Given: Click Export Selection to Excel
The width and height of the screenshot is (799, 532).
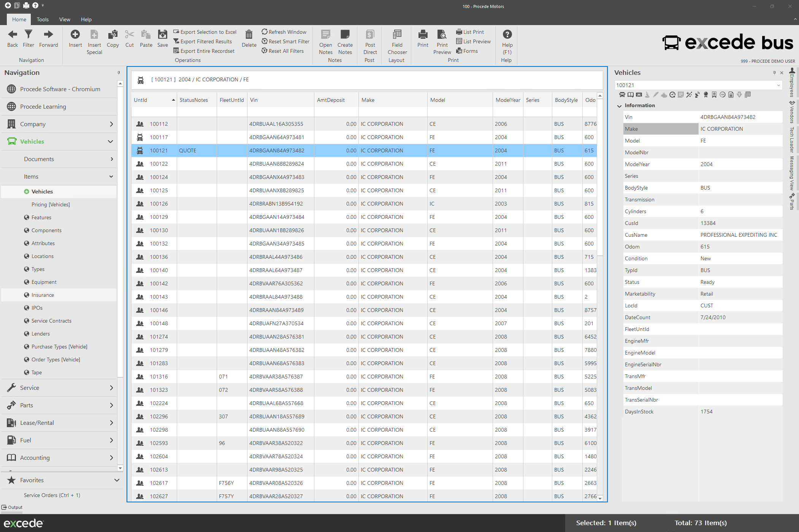Looking at the screenshot, I should tap(205, 32).
